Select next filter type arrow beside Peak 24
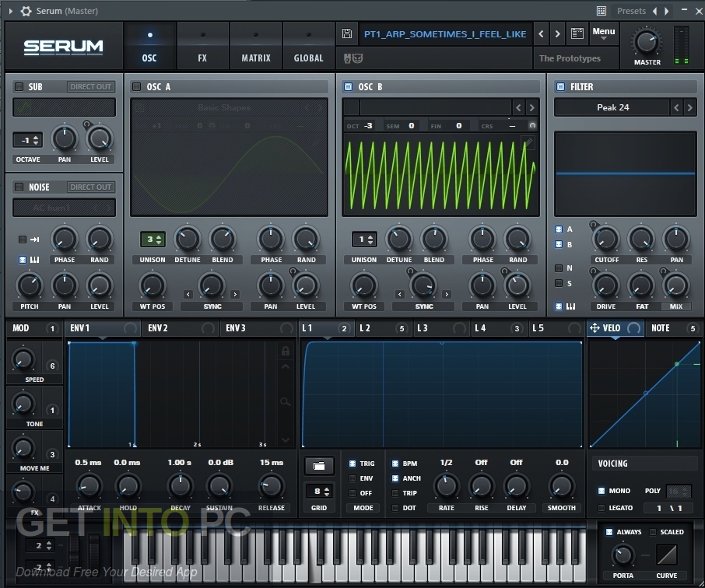 click(689, 107)
